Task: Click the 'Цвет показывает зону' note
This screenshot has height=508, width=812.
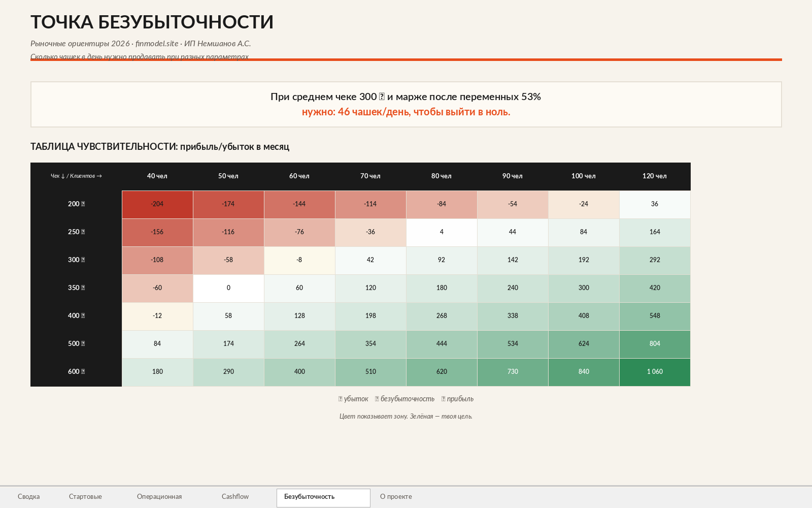Action: coord(406,417)
